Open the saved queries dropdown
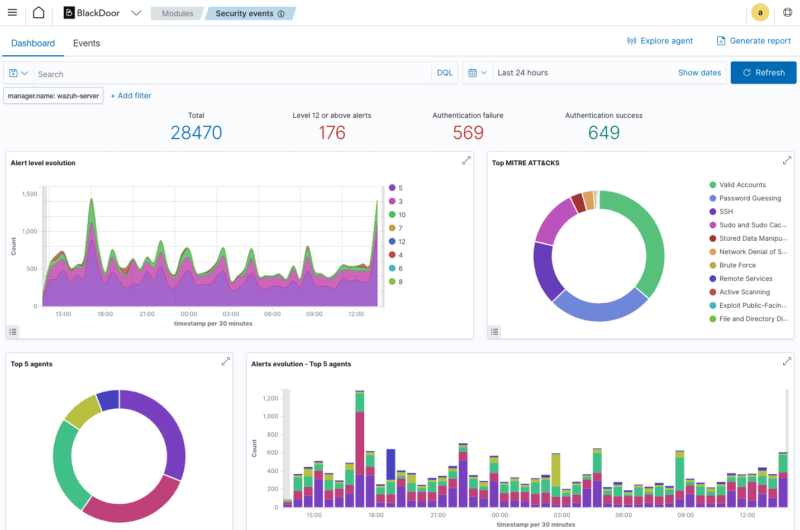The height and width of the screenshot is (530, 800). tap(18, 73)
